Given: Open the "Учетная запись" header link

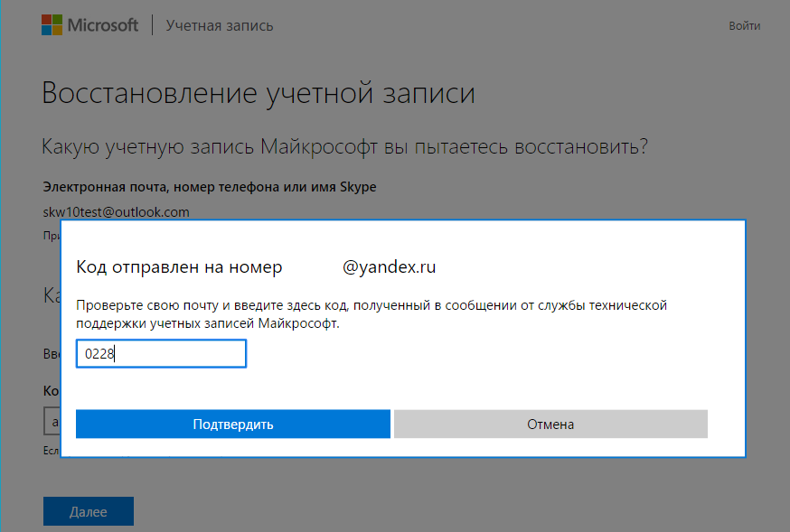Looking at the screenshot, I should pos(220,26).
